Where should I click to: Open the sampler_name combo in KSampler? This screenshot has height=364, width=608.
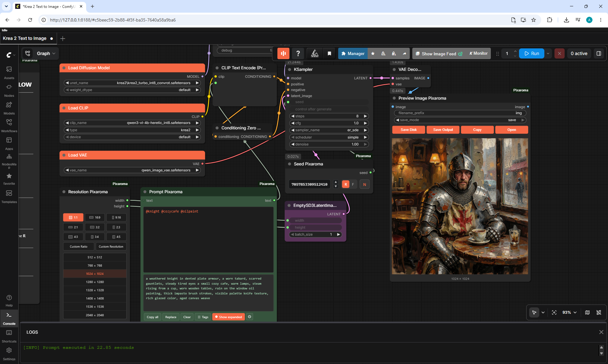[x=329, y=130]
